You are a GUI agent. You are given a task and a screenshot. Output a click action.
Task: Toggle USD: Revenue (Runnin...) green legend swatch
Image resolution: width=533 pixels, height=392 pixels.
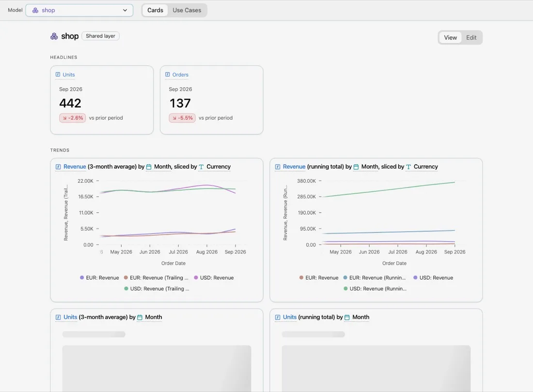[x=345, y=288]
